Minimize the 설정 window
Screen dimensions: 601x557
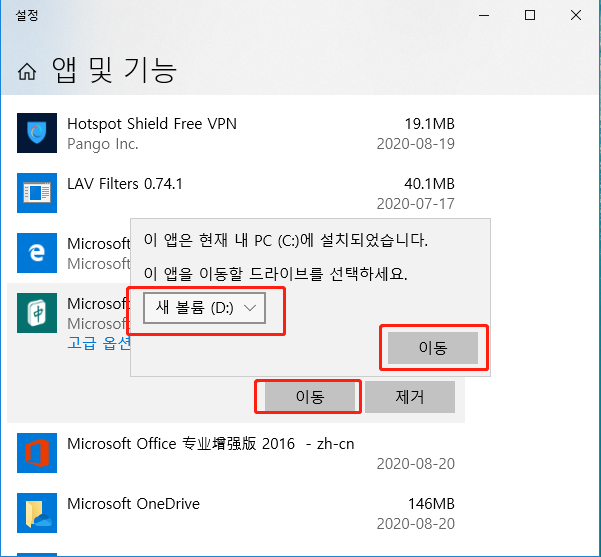(x=484, y=15)
